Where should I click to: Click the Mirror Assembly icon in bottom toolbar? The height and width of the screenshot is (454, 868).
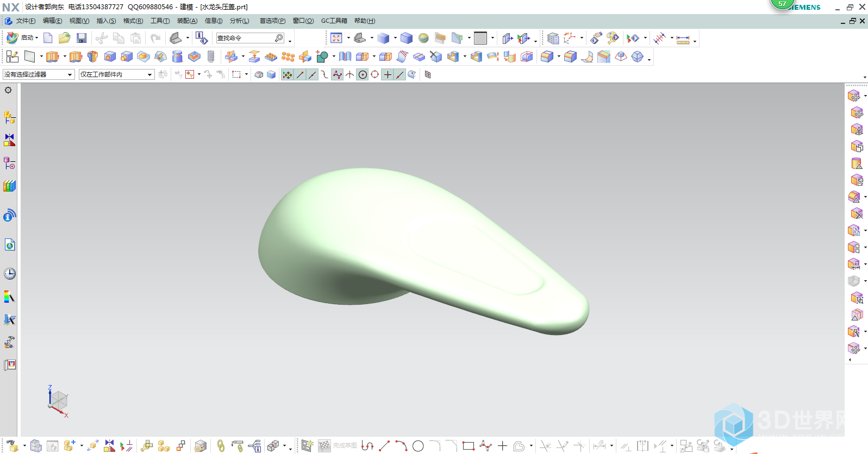(x=109, y=446)
